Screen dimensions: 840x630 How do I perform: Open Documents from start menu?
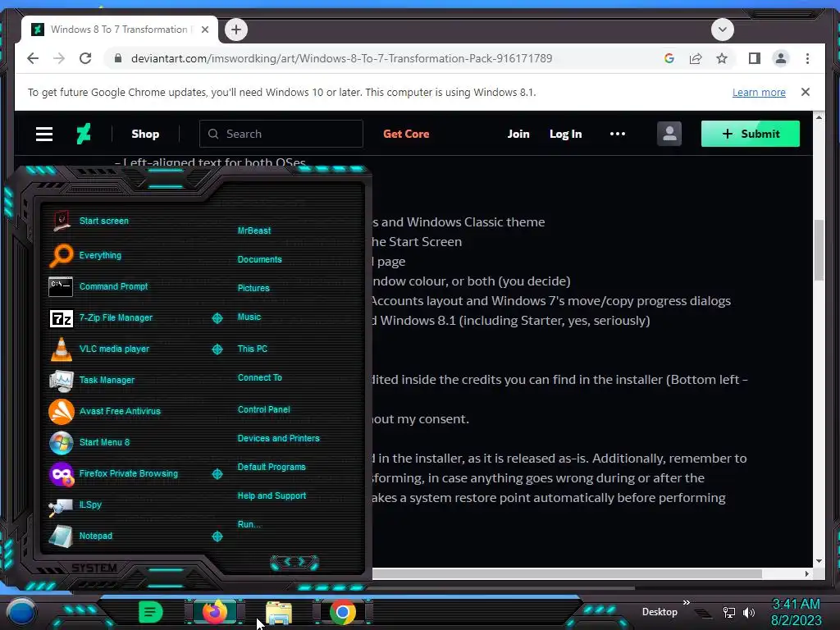(259, 259)
